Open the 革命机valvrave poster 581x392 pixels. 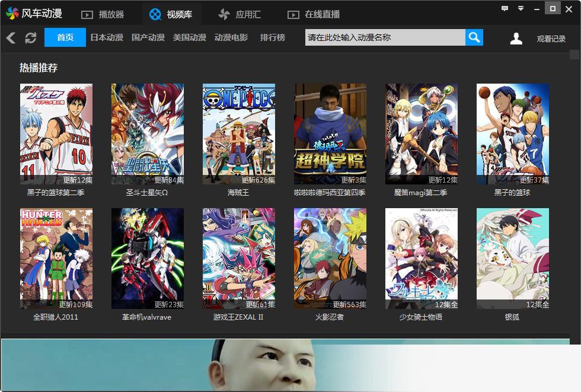tap(148, 259)
